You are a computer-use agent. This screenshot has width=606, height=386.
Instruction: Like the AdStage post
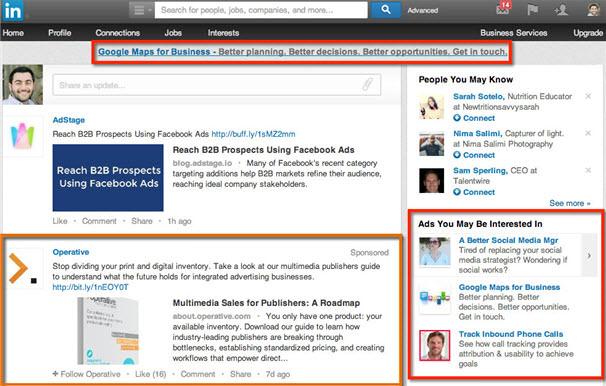click(60, 221)
